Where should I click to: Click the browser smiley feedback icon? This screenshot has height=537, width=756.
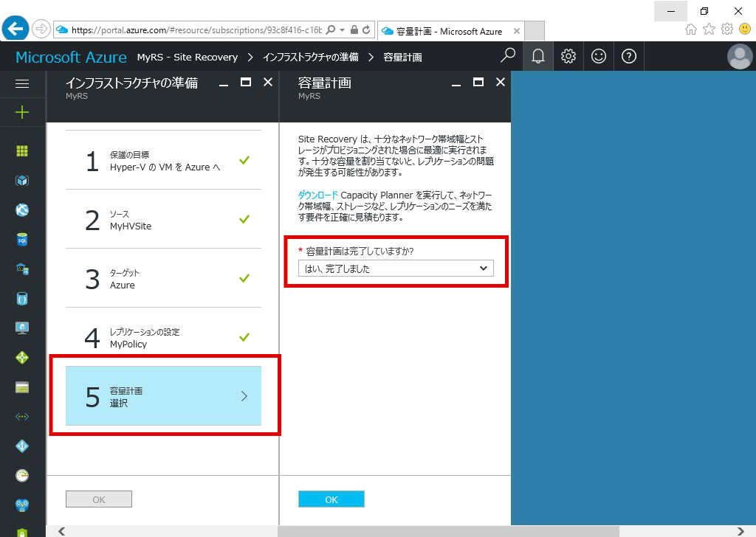coord(745,29)
